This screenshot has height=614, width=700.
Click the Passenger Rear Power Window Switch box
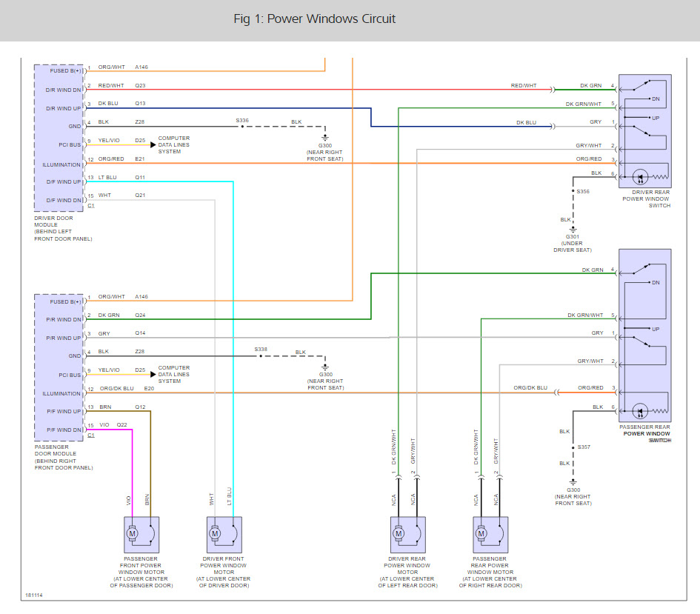click(645, 336)
